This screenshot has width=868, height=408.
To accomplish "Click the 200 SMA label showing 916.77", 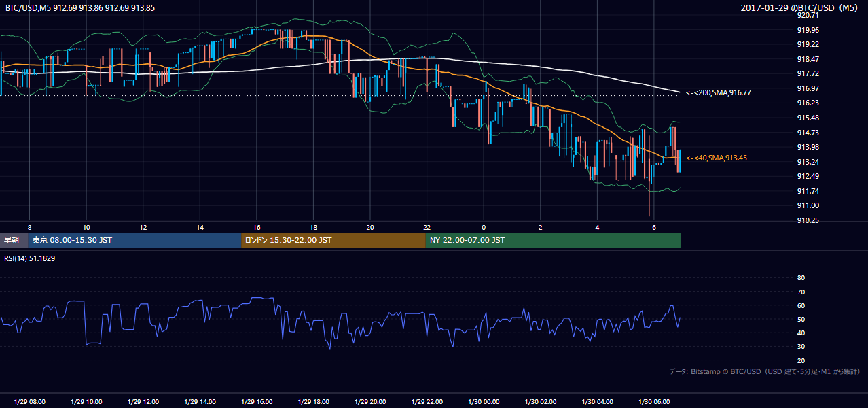I will click(719, 92).
